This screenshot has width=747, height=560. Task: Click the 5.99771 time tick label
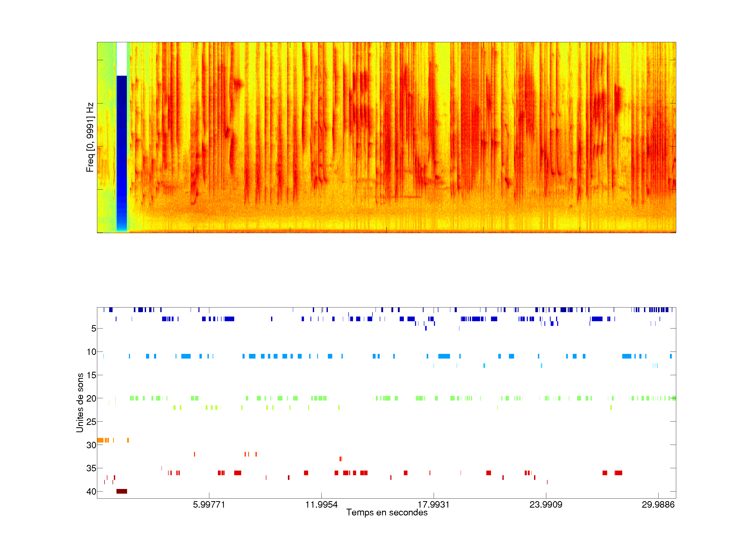(209, 505)
